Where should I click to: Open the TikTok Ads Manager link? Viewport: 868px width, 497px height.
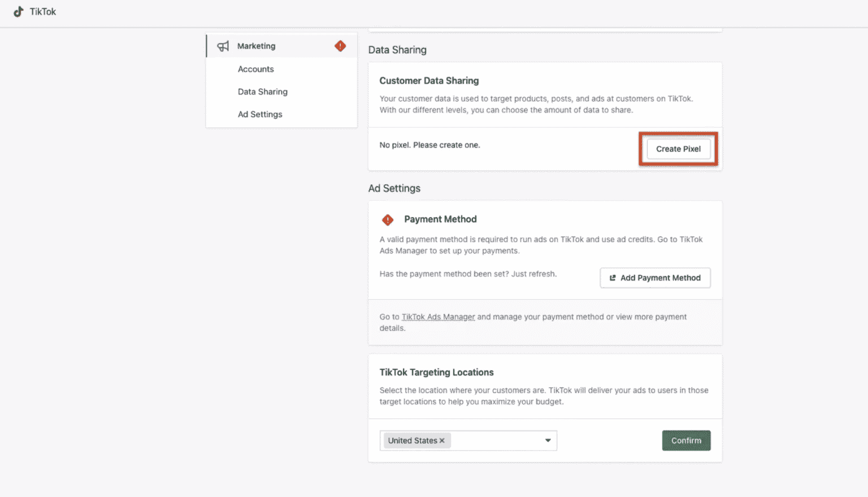438,317
